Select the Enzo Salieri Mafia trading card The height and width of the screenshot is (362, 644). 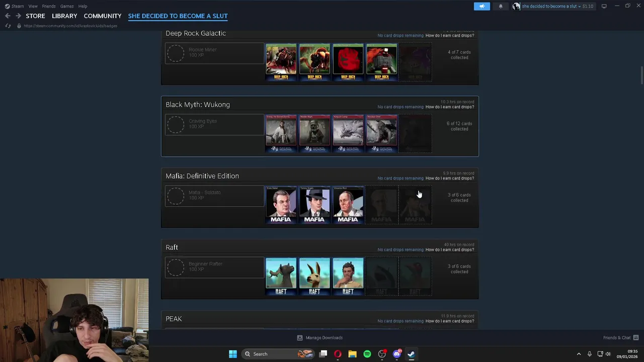click(x=281, y=205)
